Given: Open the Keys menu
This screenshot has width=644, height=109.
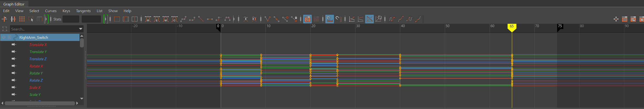Looking at the screenshot, I should (66, 11).
